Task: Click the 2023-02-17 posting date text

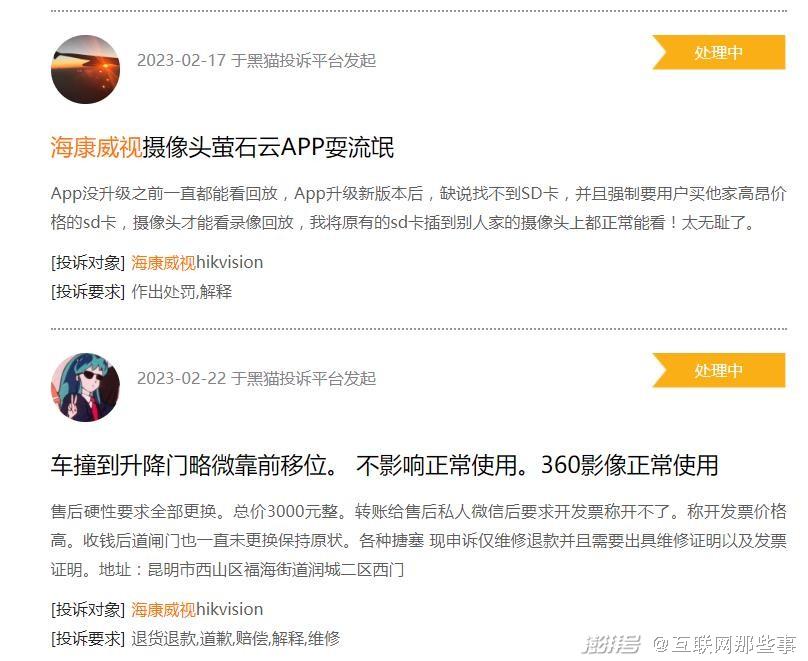Action: click(181, 60)
